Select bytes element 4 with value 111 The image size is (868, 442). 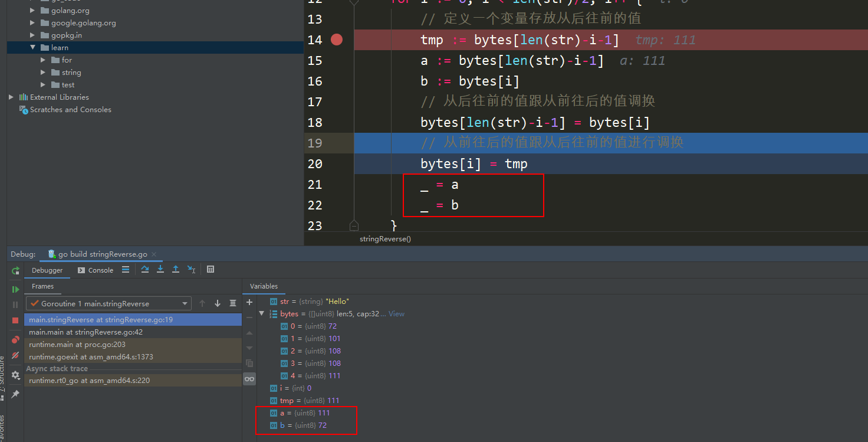point(310,376)
